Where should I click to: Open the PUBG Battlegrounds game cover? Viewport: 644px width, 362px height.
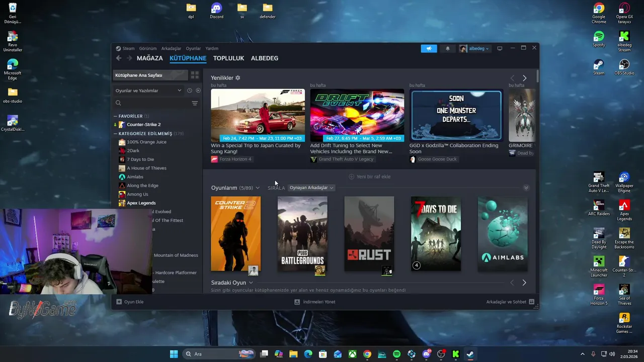302,234
